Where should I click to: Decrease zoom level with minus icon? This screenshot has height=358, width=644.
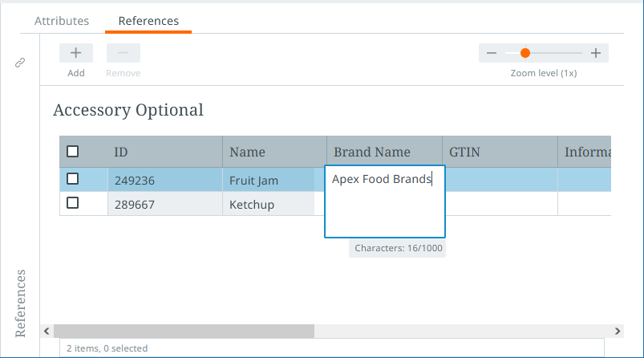pyautogui.click(x=492, y=53)
